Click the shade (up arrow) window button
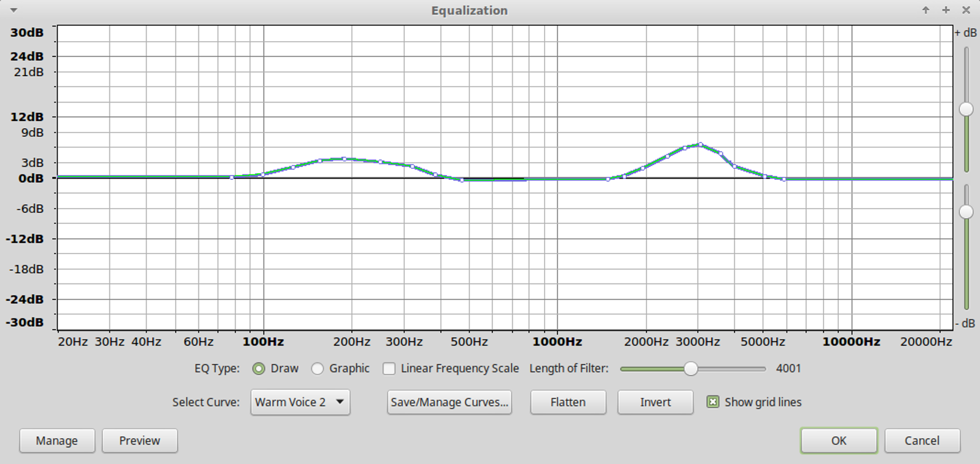The width and height of the screenshot is (980, 464). 926,10
